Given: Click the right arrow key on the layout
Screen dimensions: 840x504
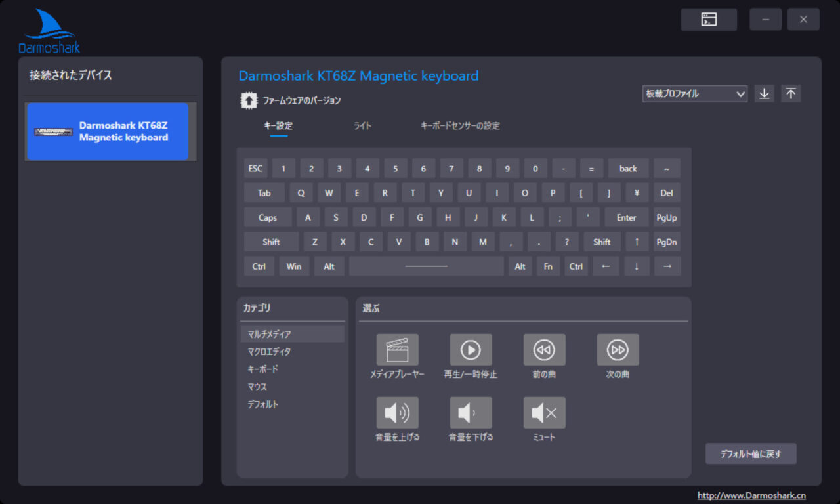Looking at the screenshot, I should point(667,266).
